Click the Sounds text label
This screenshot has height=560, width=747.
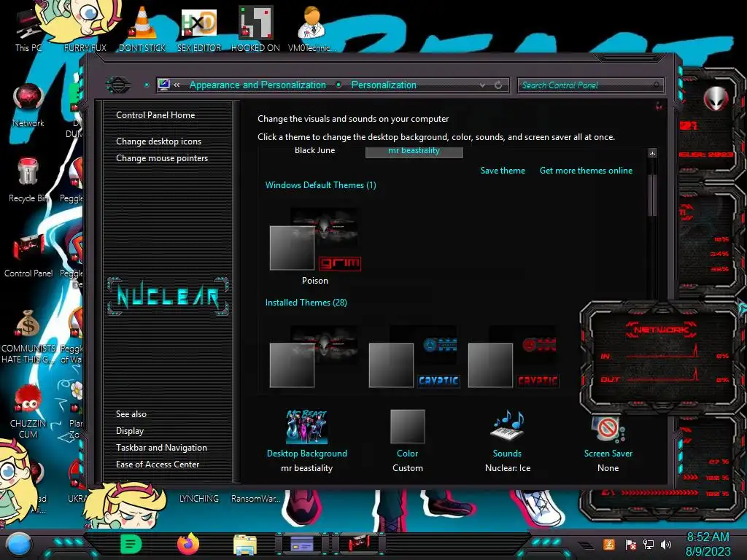click(507, 454)
